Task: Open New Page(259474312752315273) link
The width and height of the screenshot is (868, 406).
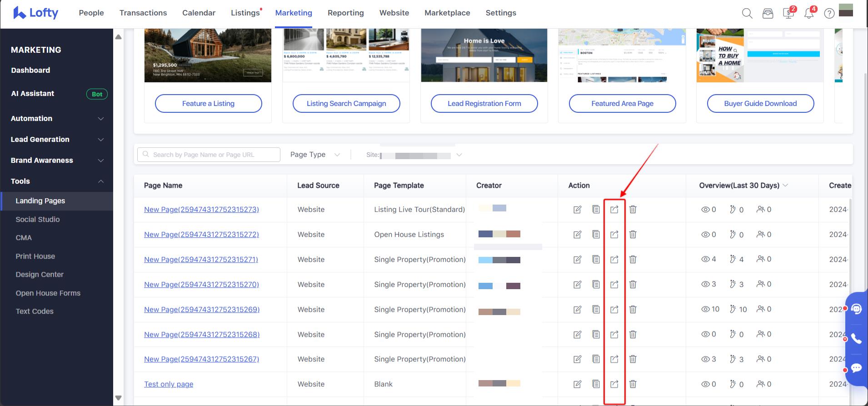Action: coord(201,210)
